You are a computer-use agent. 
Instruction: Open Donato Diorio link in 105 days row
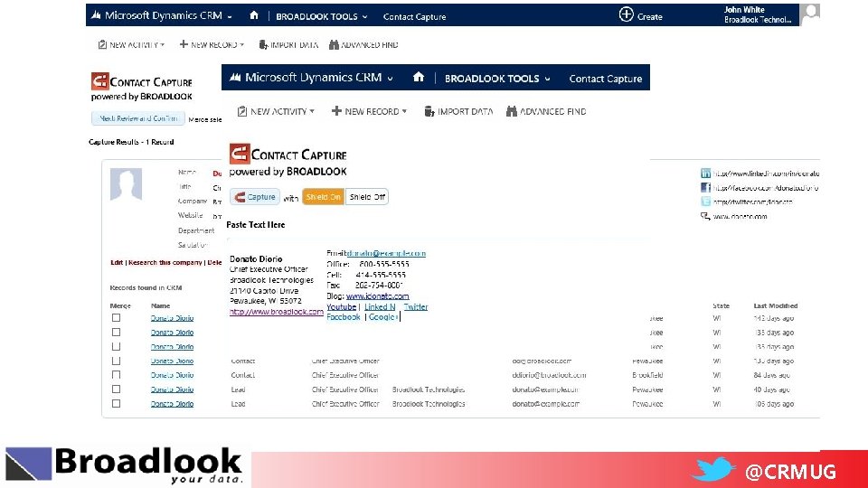tap(172, 404)
